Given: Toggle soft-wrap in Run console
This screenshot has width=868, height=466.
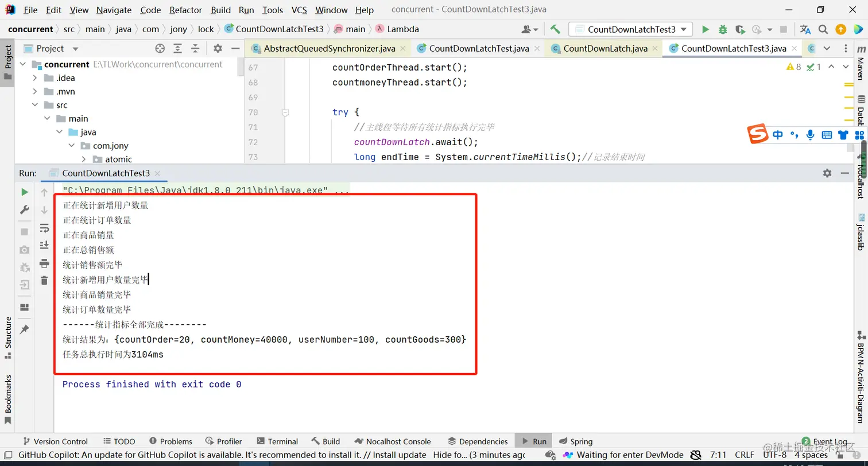Looking at the screenshot, I should (44, 228).
